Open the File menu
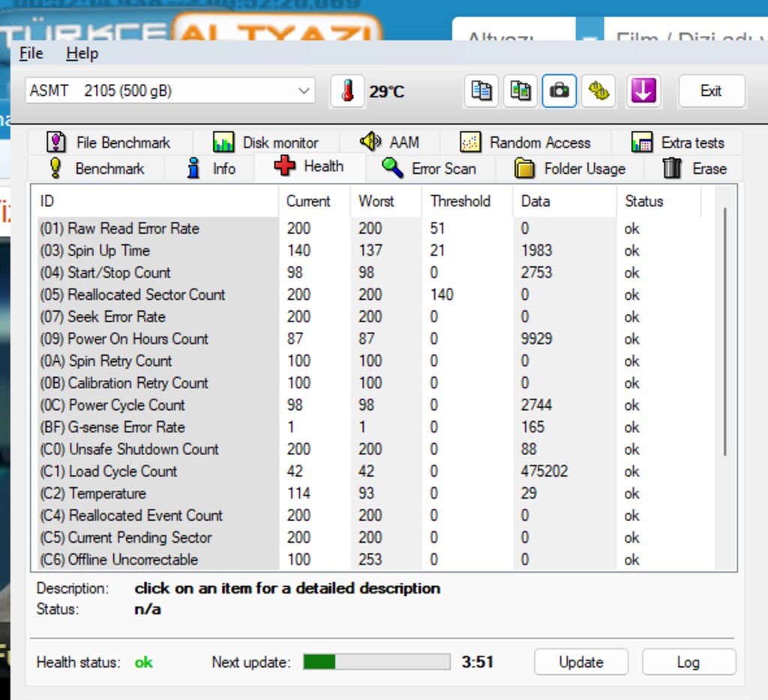The width and height of the screenshot is (768, 700). coord(31,53)
